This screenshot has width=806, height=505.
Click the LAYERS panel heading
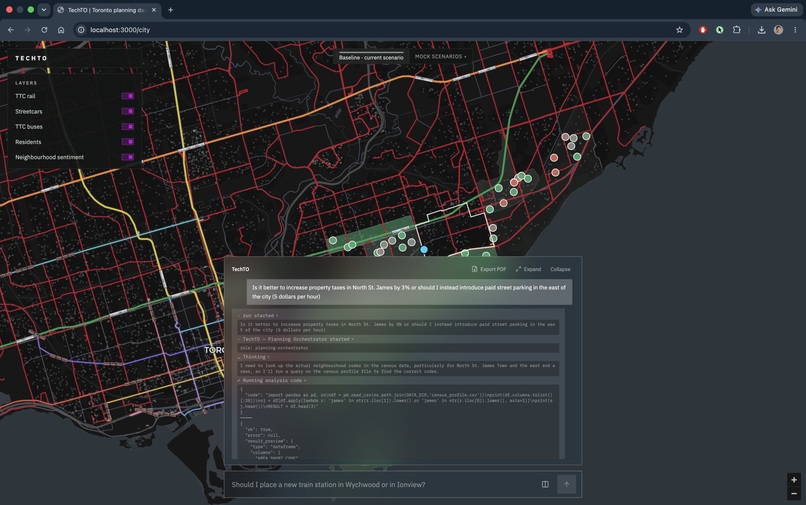[26, 83]
